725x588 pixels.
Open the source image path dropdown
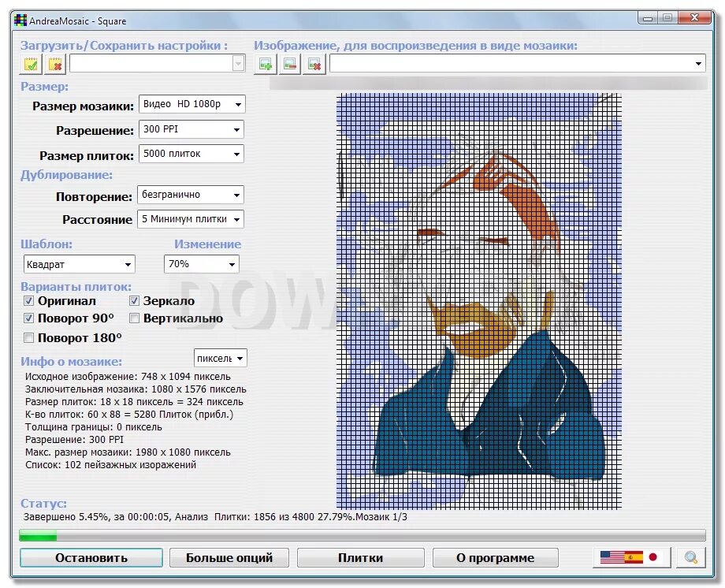click(518, 63)
